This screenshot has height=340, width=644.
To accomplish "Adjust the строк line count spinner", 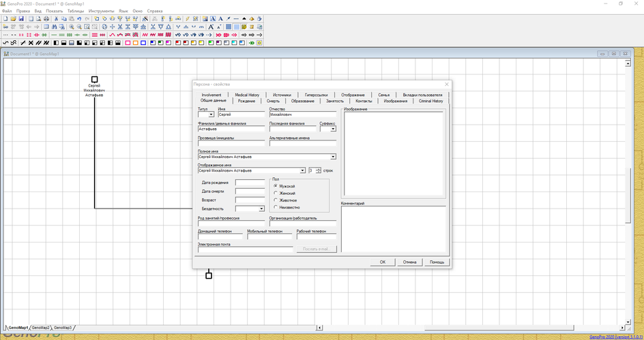I will pyautogui.click(x=319, y=170).
